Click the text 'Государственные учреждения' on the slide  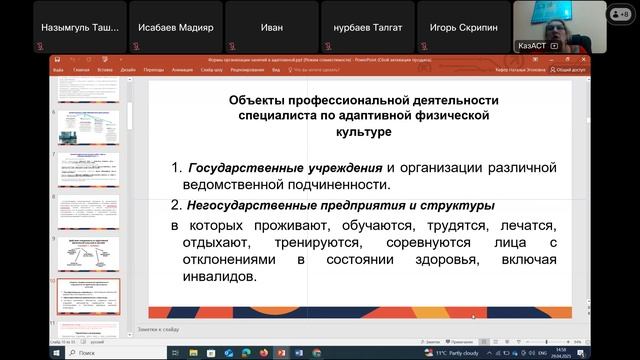(x=285, y=168)
